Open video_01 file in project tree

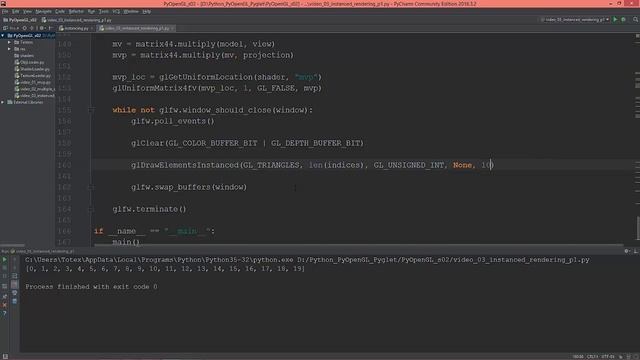(33, 82)
